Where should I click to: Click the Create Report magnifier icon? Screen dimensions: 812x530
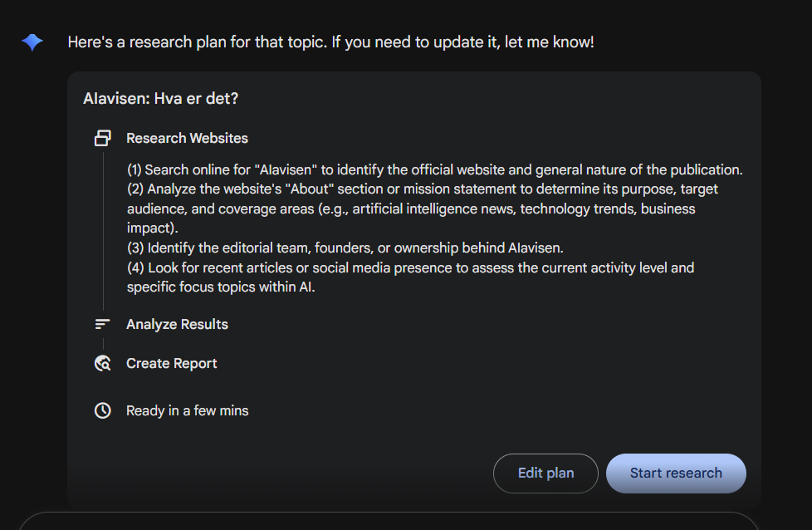[103, 363]
